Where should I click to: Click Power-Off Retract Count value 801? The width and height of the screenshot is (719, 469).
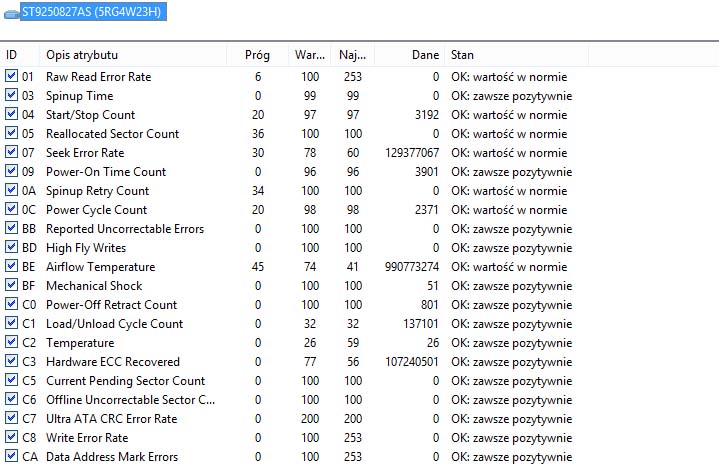(430, 305)
